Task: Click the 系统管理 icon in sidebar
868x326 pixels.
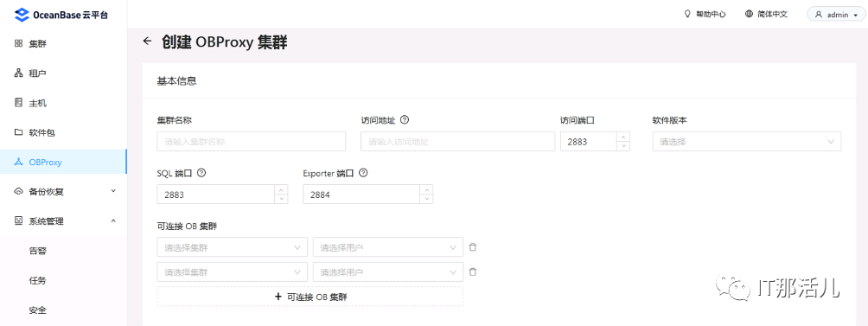Action: coord(18,221)
